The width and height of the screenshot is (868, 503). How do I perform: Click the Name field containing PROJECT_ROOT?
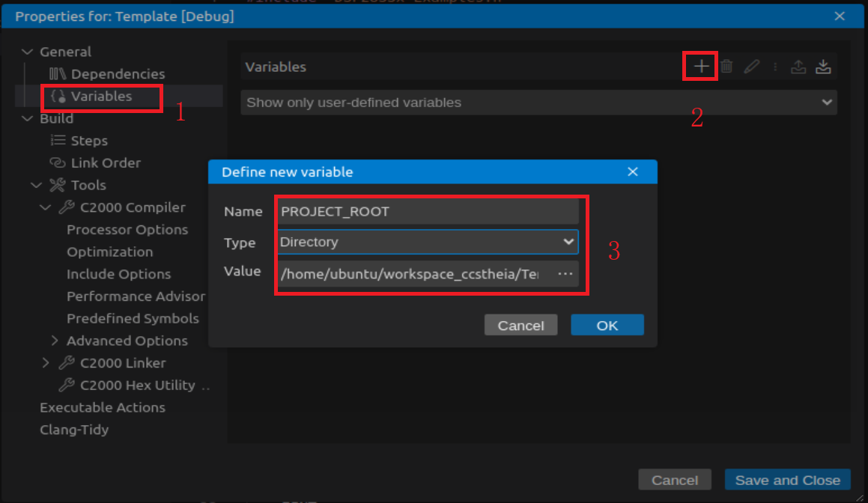point(428,211)
